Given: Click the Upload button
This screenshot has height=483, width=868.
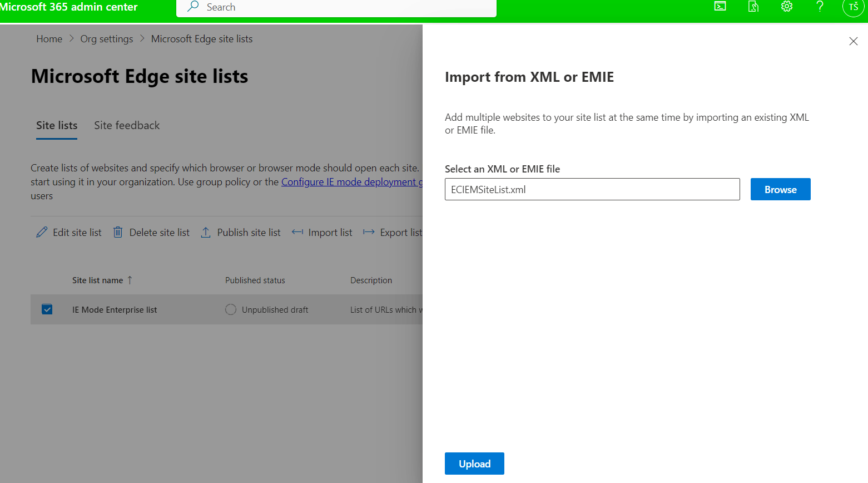Looking at the screenshot, I should tap(474, 464).
